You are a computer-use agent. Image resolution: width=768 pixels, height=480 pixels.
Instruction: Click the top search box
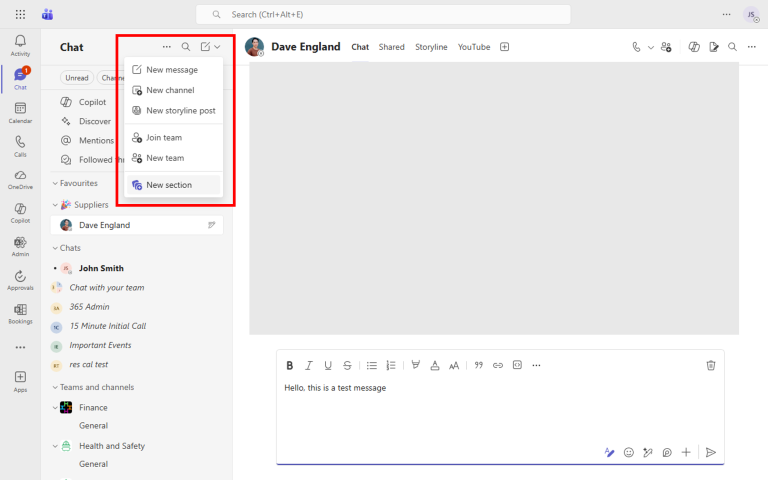383,14
